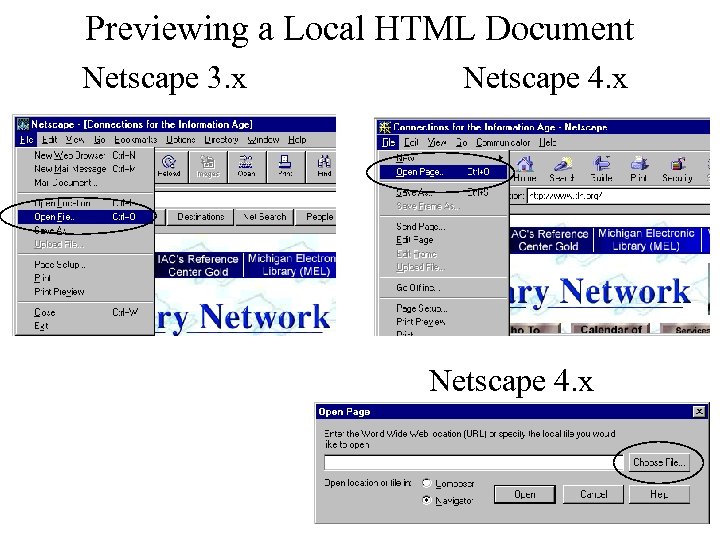Open Help menu in Netscape 4.x window
Screen dimensions: 720x540
(x=547, y=142)
